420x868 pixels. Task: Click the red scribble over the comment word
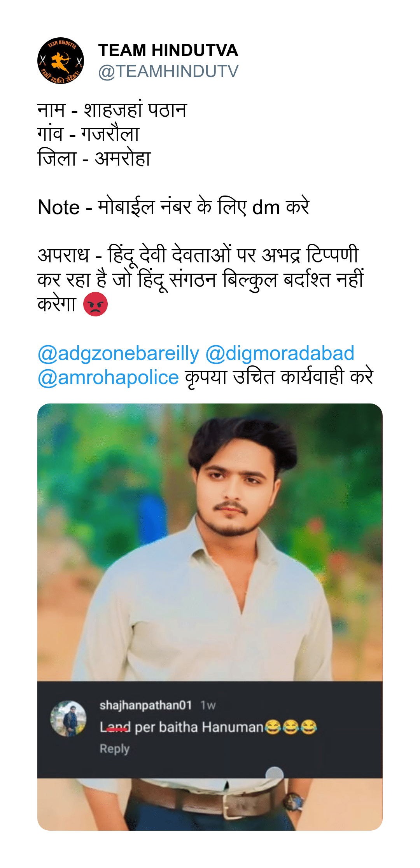tap(116, 729)
